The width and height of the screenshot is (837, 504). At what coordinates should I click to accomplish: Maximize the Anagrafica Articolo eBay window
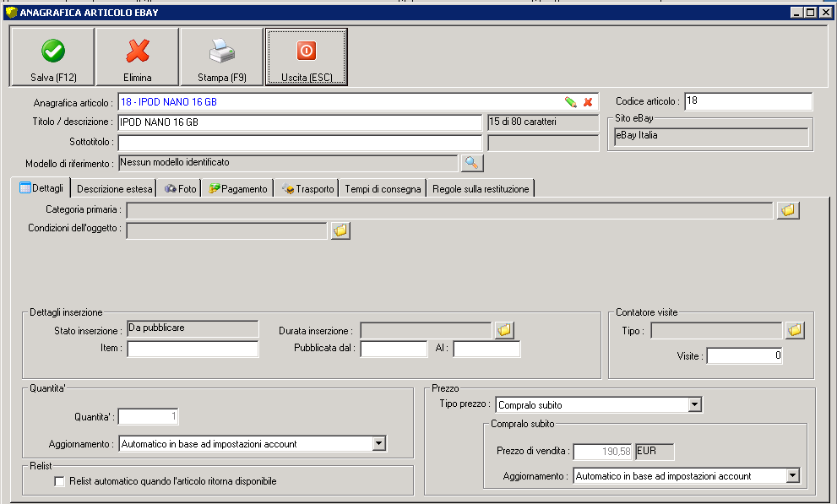tap(811, 13)
